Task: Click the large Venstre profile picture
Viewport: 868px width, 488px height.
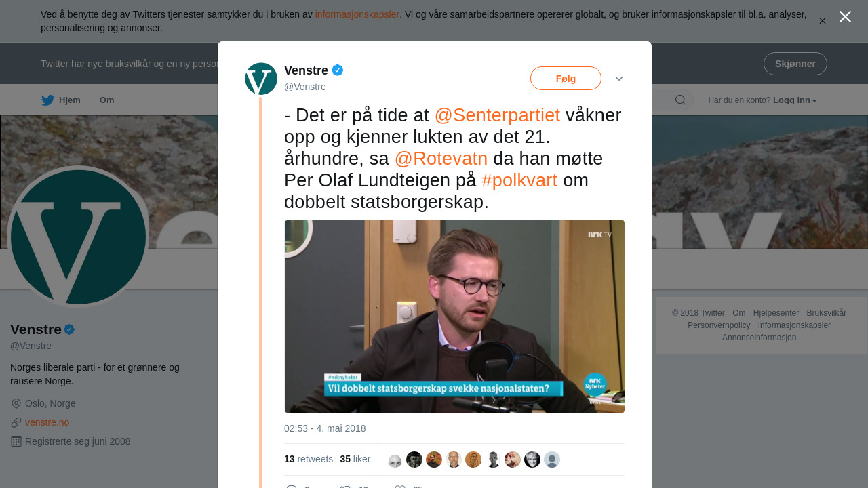Action: click(x=78, y=237)
